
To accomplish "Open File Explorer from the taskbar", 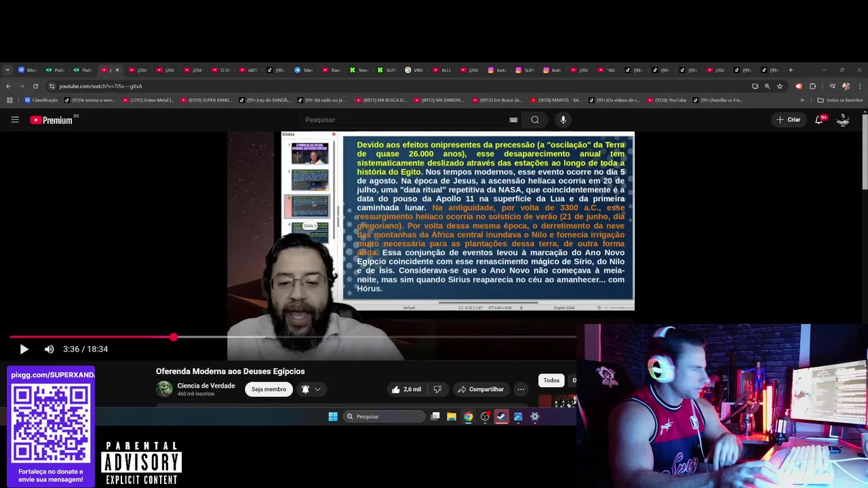I will click(x=452, y=417).
